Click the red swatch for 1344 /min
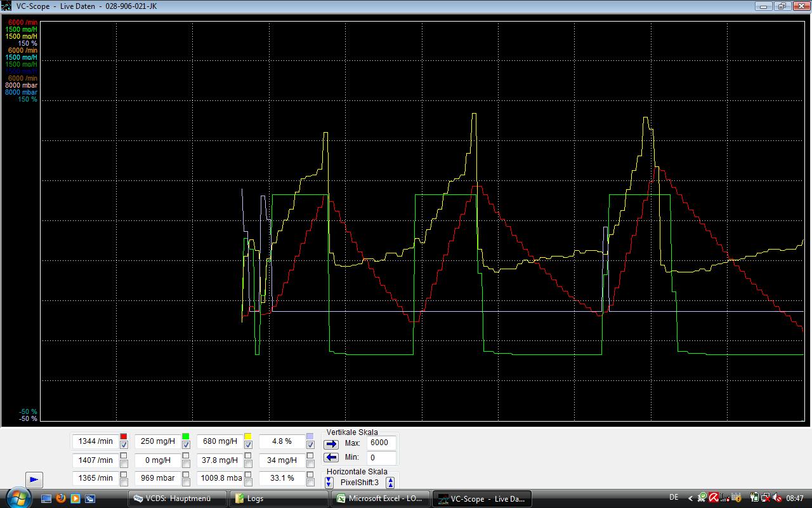This screenshot has width=812, height=508. coord(124,436)
